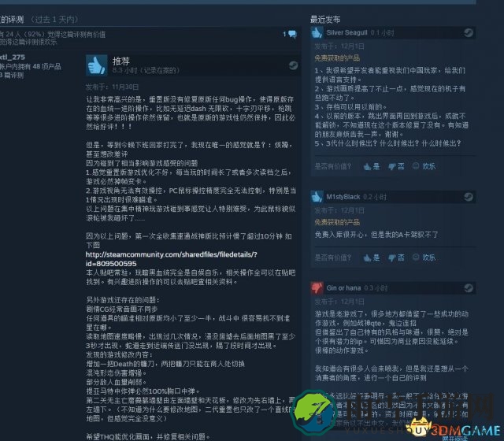The image size is (504, 441).
Task: Click the Steam icon in the Gin or hana review header
Action: (x=469, y=288)
